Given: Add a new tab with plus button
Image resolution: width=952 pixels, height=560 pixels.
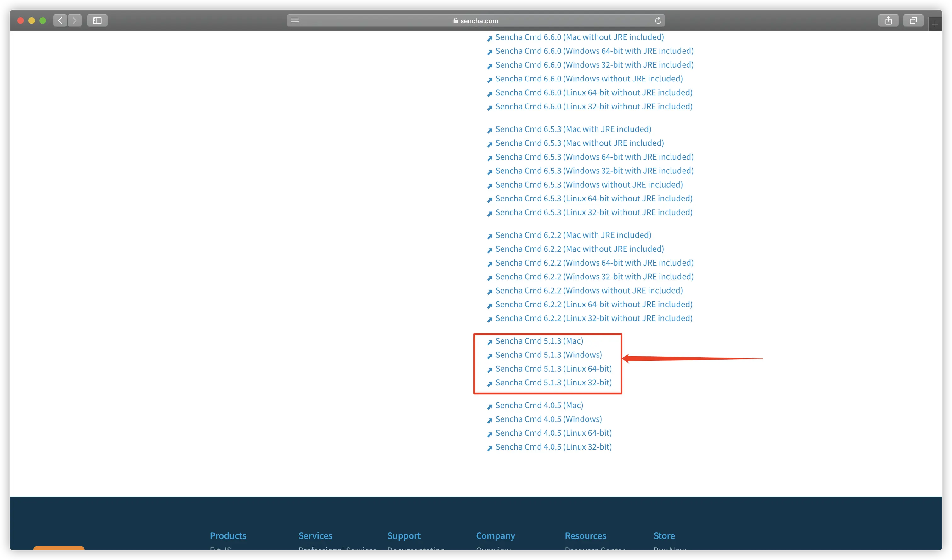Looking at the screenshot, I should tap(935, 25).
